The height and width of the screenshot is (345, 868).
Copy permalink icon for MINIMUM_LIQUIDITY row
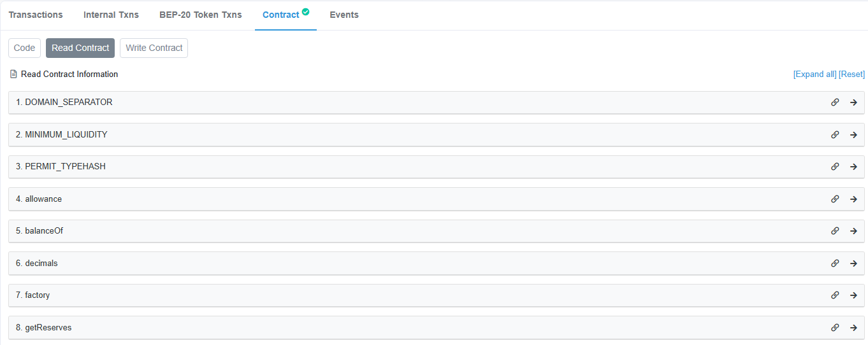835,135
